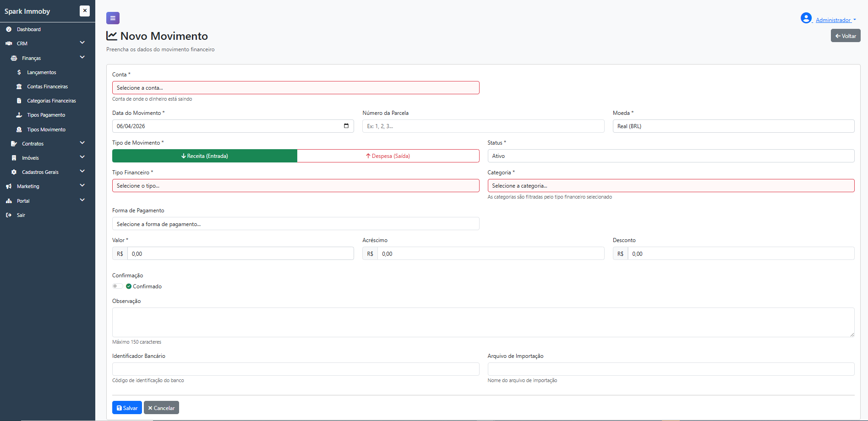
Task: Click the Administrador user avatar icon
Action: click(x=806, y=18)
